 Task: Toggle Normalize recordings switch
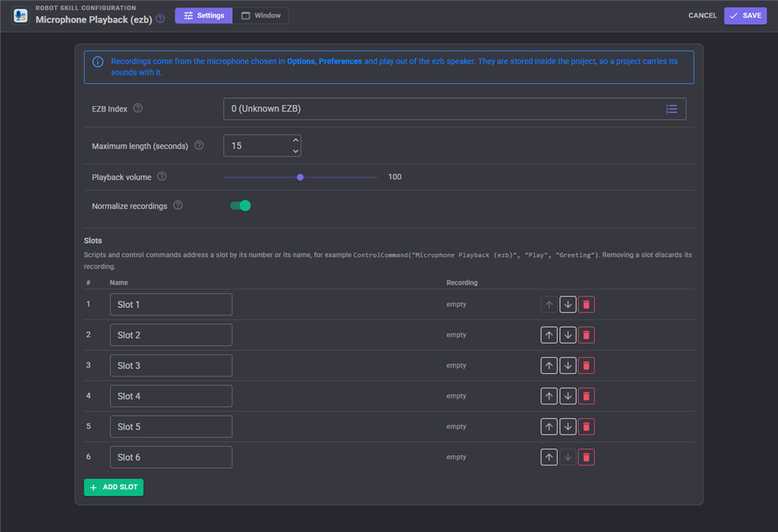pos(241,205)
